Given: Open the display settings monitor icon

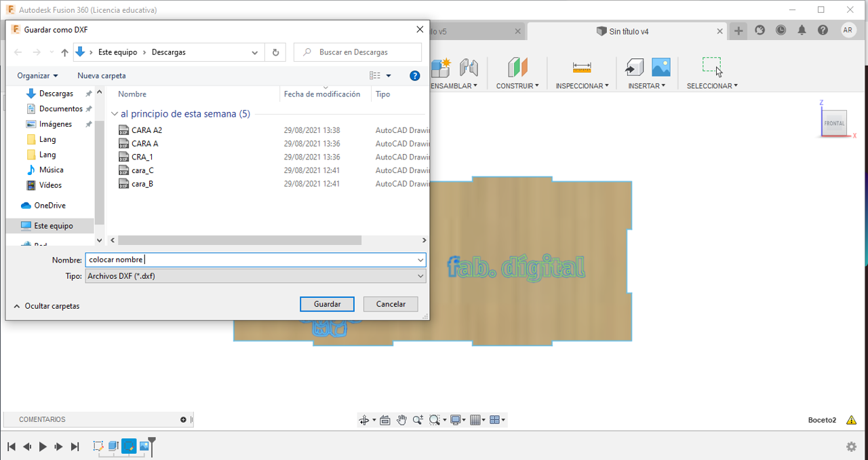Looking at the screenshot, I should coord(457,420).
